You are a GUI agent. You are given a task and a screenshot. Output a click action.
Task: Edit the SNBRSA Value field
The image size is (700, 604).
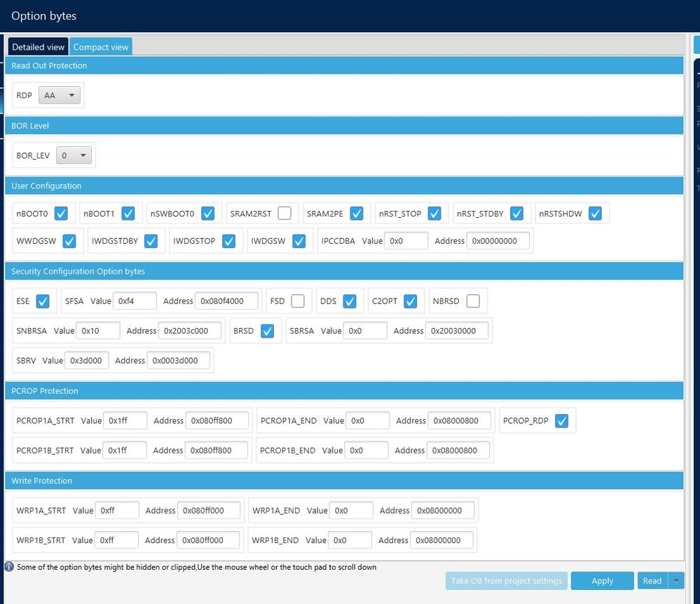(x=98, y=331)
